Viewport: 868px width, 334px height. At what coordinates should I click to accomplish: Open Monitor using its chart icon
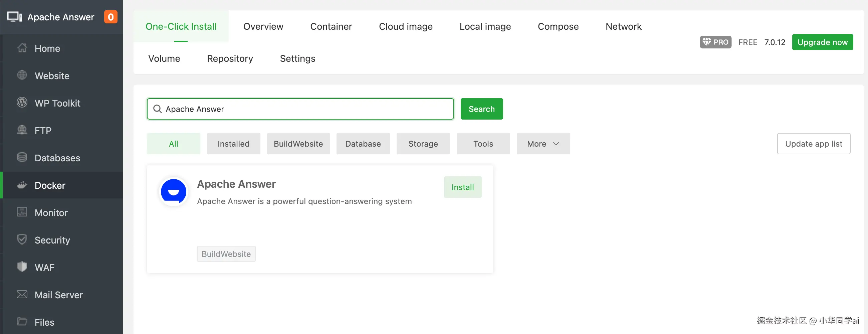[22, 212]
